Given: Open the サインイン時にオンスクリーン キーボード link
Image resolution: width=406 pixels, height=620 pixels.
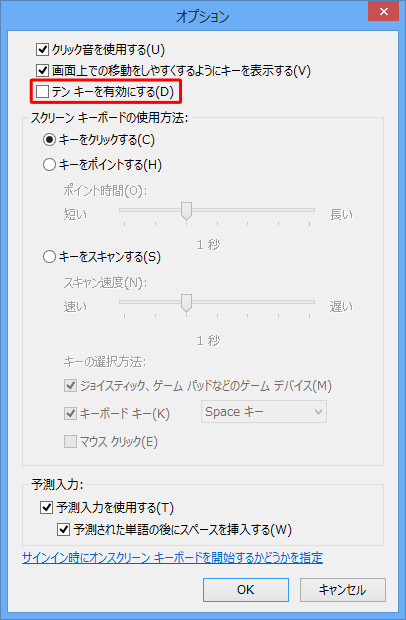Looking at the screenshot, I should [x=172, y=558].
